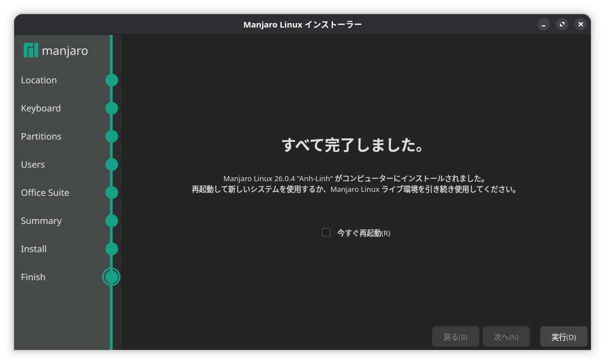Select the Finish step in sidebar
The image size is (605, 364).
click(x=33, y=277)
